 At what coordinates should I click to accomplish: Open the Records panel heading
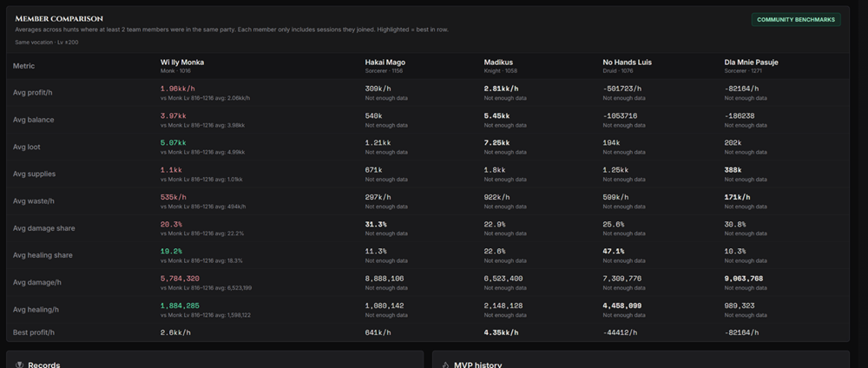43,365
